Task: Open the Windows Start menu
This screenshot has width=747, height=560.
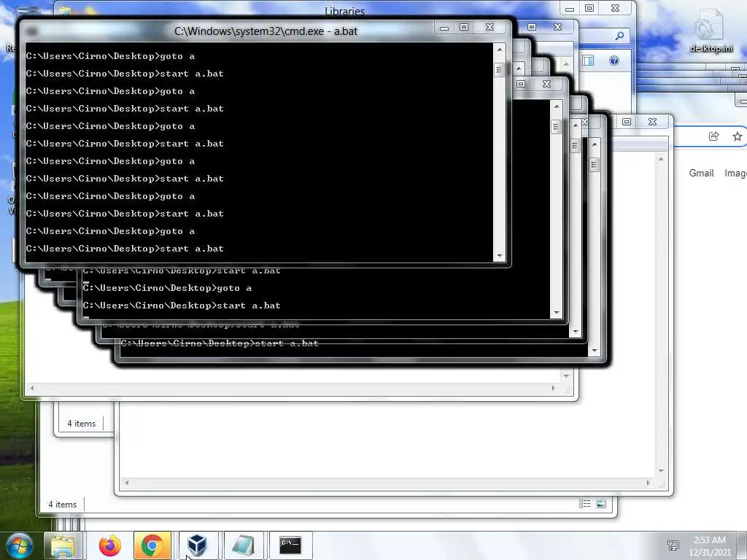Action: [x=20, y=545]
